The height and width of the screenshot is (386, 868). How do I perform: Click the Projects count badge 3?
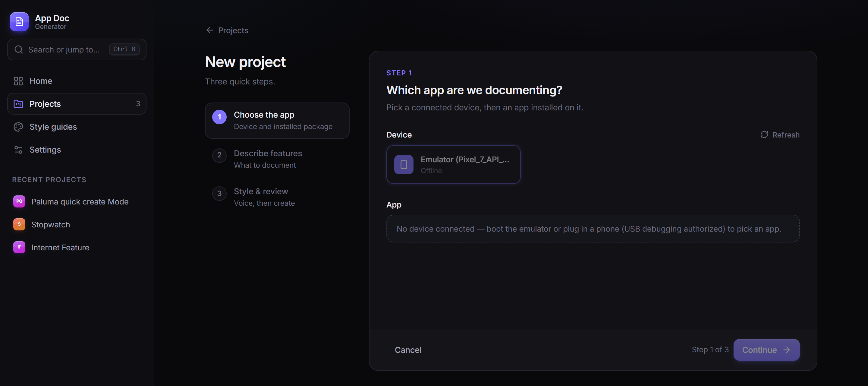pos(138,104)
